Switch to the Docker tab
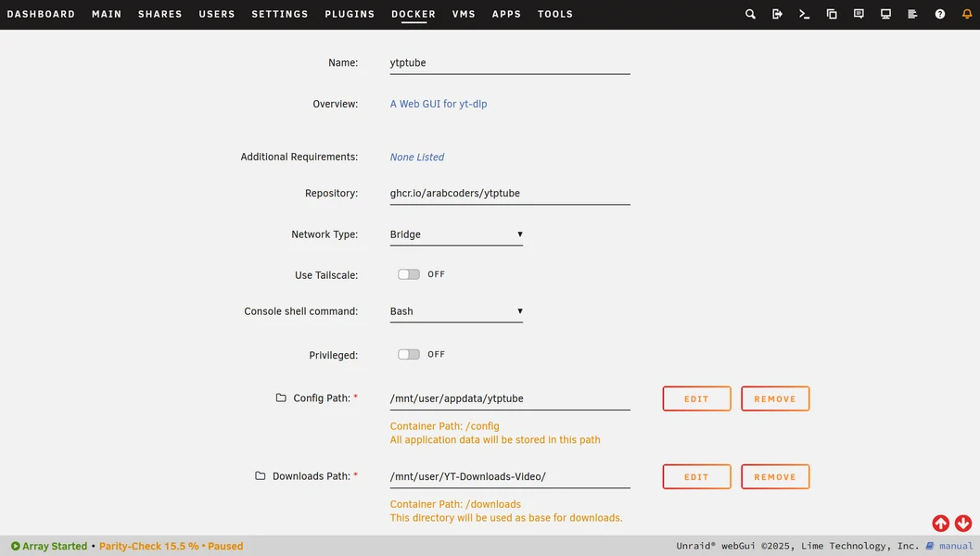The height and width of the screenshot is (556, 980). tap(414, 14)
